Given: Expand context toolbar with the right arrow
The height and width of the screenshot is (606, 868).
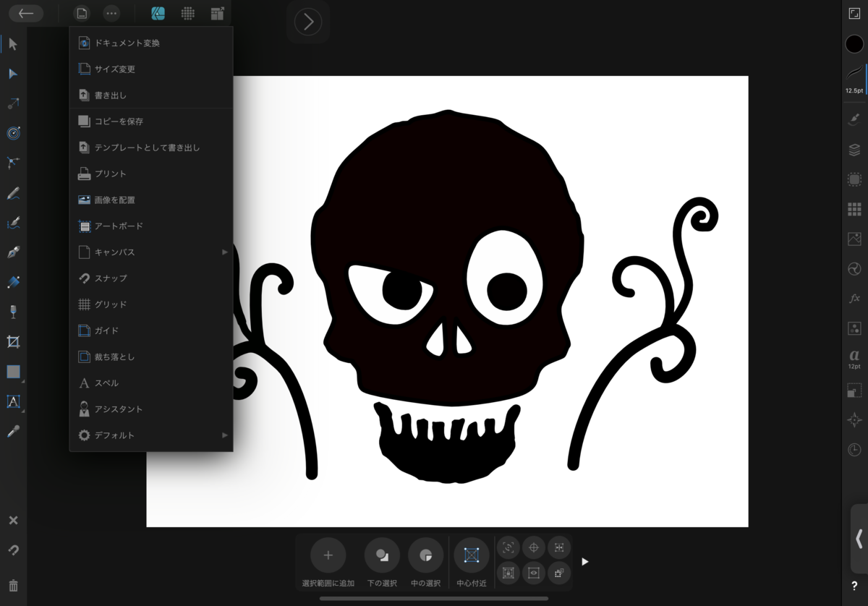Looking at the screenshot, I should point(585,562).
